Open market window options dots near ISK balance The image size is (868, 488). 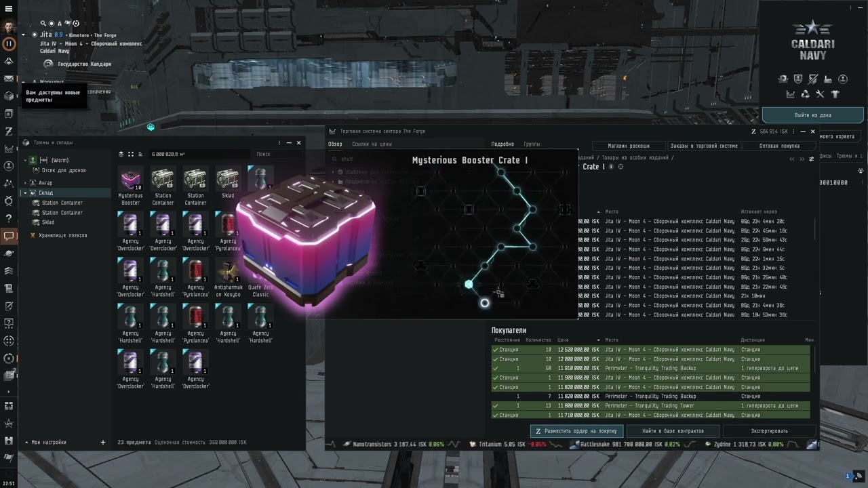(x=793, y=131)
